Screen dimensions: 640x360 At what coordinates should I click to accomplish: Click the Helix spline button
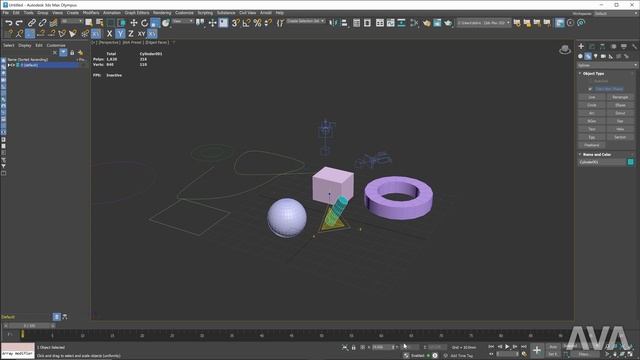click(620, 129)
